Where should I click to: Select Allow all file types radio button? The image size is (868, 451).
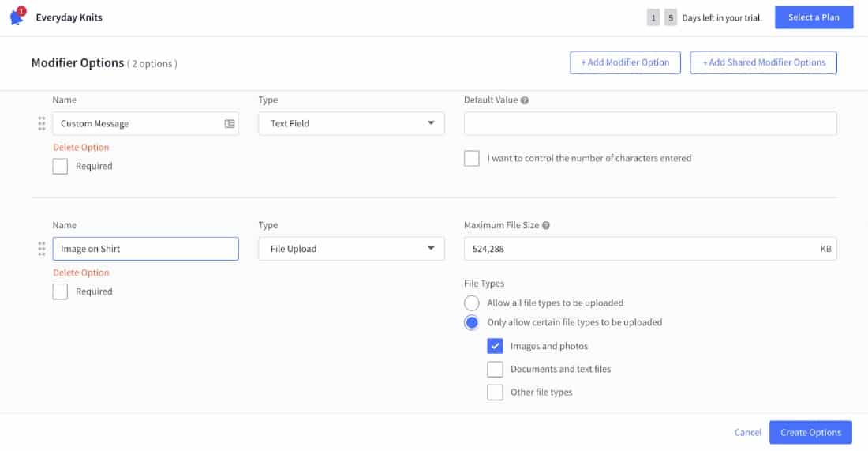tap(472, 303)
